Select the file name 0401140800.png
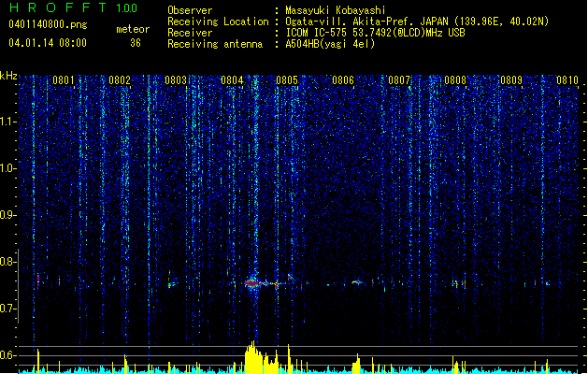 point(48,24)
